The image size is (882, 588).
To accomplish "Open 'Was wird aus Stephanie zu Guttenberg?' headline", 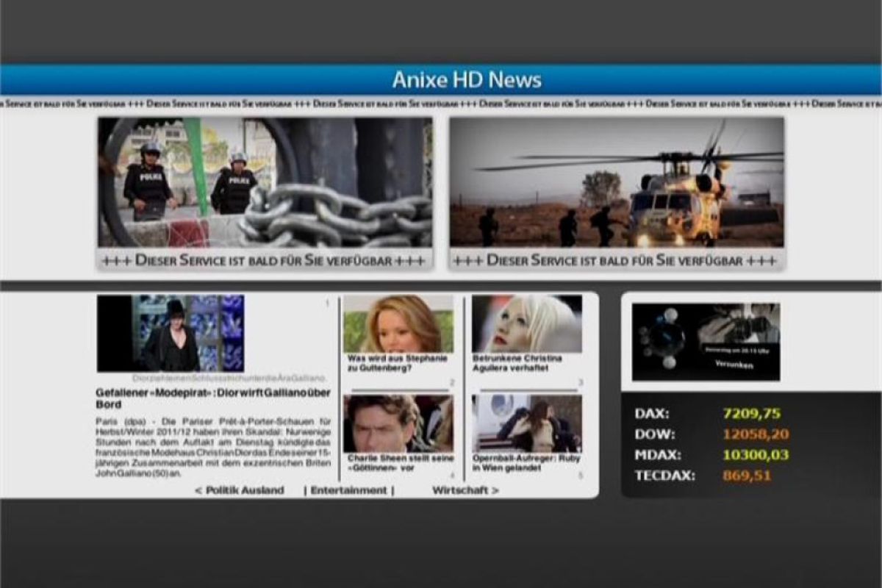I will point(397,362).
